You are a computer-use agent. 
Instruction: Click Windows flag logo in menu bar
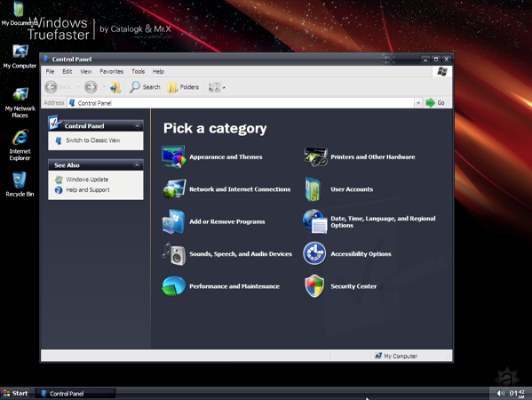pos(442,71)
